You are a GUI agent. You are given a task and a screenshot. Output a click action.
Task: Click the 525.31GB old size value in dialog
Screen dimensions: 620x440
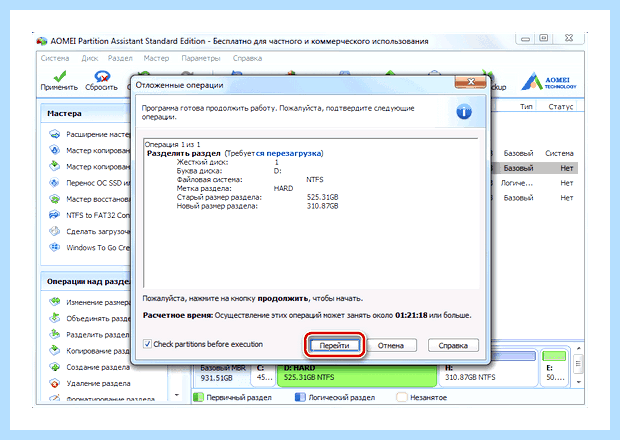[322, 197]
